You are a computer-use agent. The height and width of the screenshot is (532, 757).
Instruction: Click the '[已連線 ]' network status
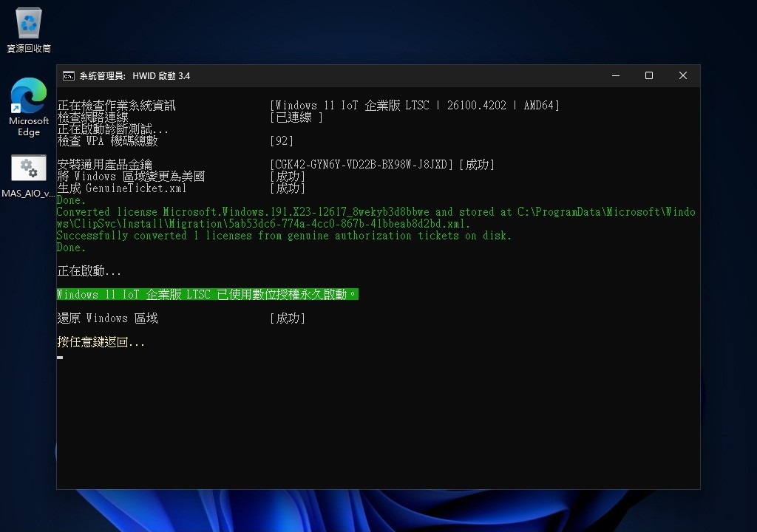tap(296, 117)
